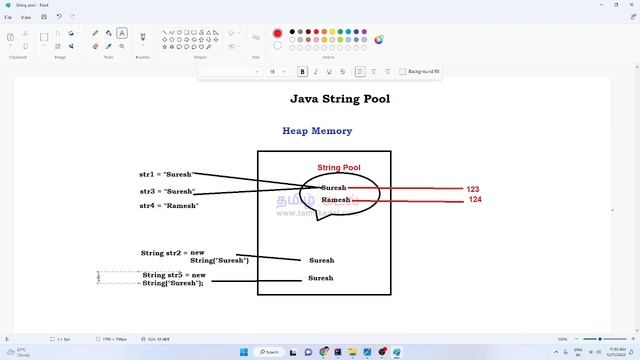Click the weather widget on taskbar
The height and width of the screenshot is (360, 640).
pyautogui.click(x=18, y=352)
